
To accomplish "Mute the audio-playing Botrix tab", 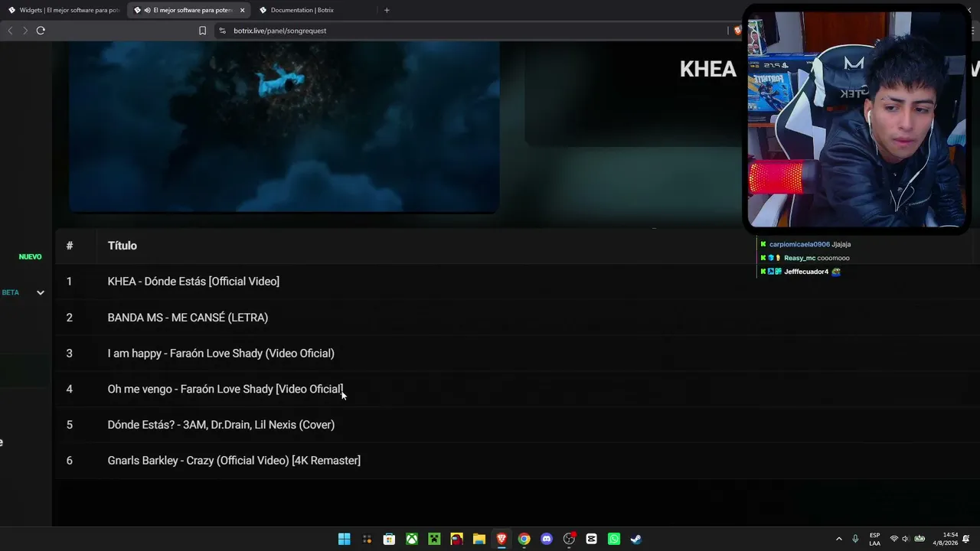I will coord(146,10).
